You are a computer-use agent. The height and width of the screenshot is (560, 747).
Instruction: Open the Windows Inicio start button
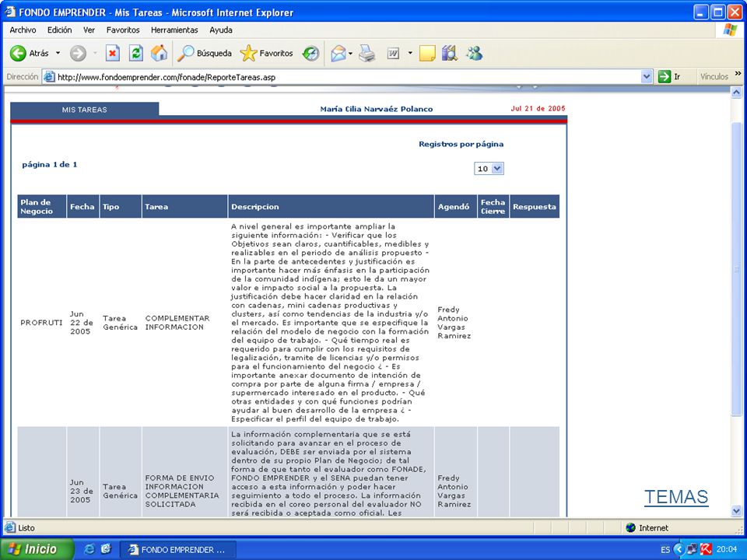[37, 549]
